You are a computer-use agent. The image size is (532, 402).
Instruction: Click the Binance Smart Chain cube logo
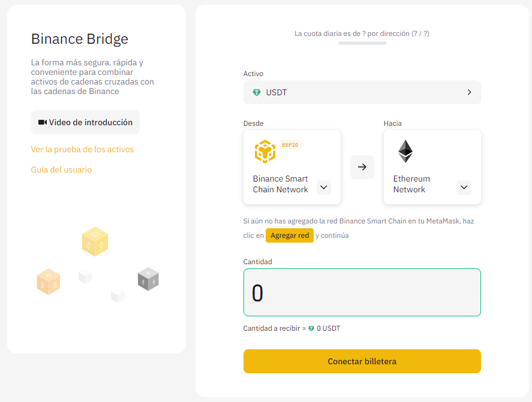[265, 152]
